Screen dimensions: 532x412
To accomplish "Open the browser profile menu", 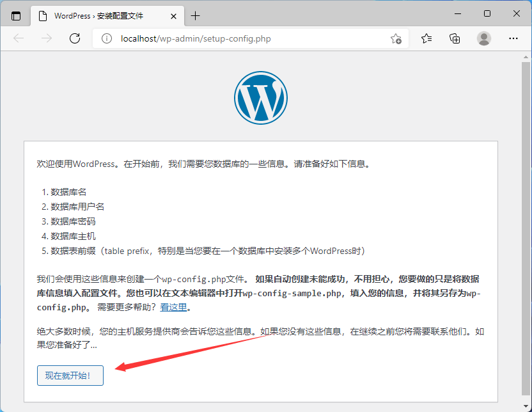I will click(x=484, y=38).
